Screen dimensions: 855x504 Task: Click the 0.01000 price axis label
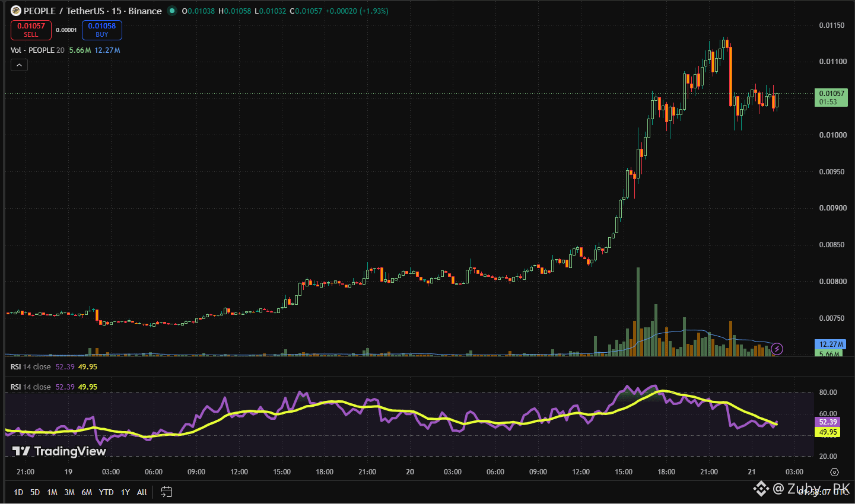[832, 135]
